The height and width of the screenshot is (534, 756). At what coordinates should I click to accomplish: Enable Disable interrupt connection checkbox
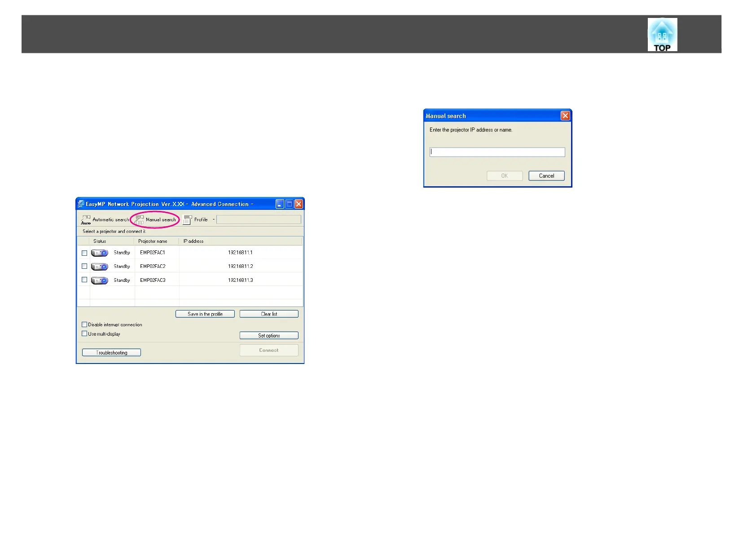tap(84, 324)
